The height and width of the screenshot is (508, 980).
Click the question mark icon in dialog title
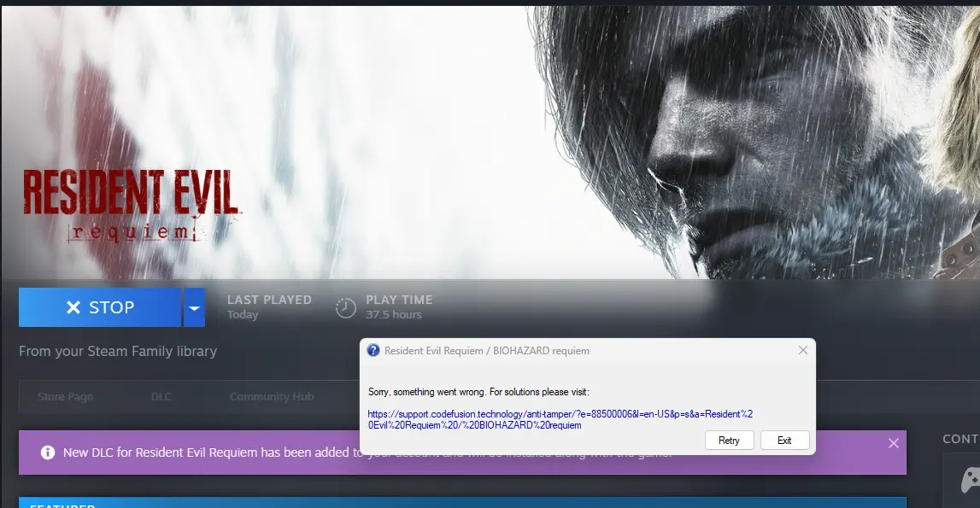[373, 351]
